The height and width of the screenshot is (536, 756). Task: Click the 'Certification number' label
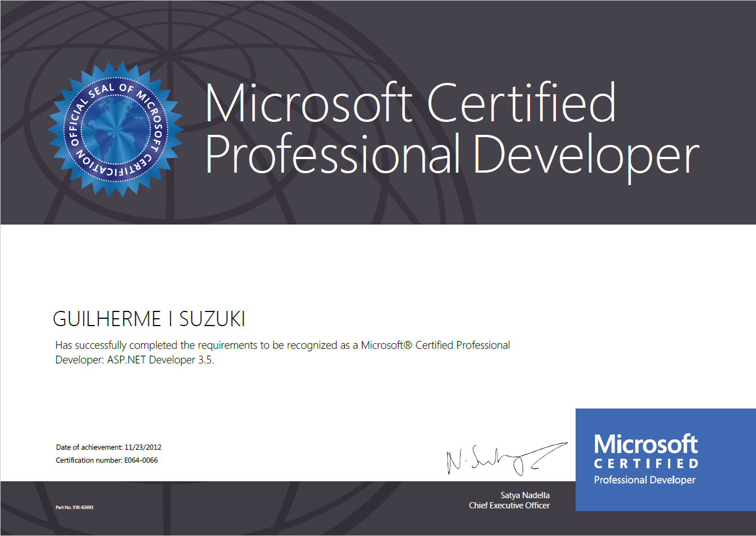coord(89,460)
